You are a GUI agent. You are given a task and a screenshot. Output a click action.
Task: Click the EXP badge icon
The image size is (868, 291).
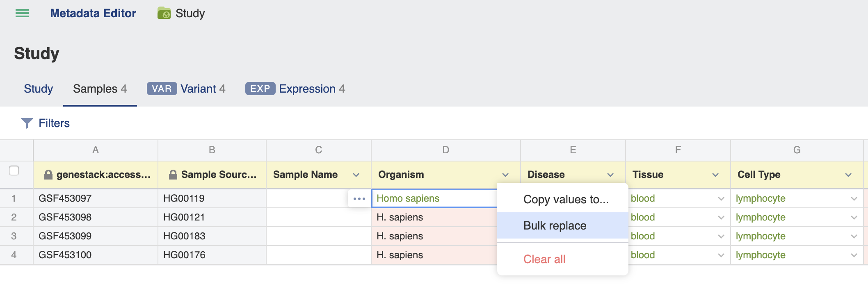[260, 89]
